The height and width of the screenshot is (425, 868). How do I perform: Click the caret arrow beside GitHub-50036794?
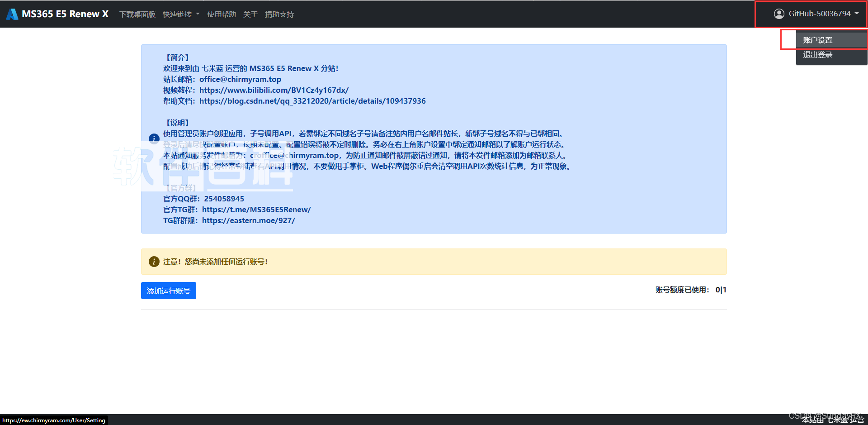click(857, 14)
